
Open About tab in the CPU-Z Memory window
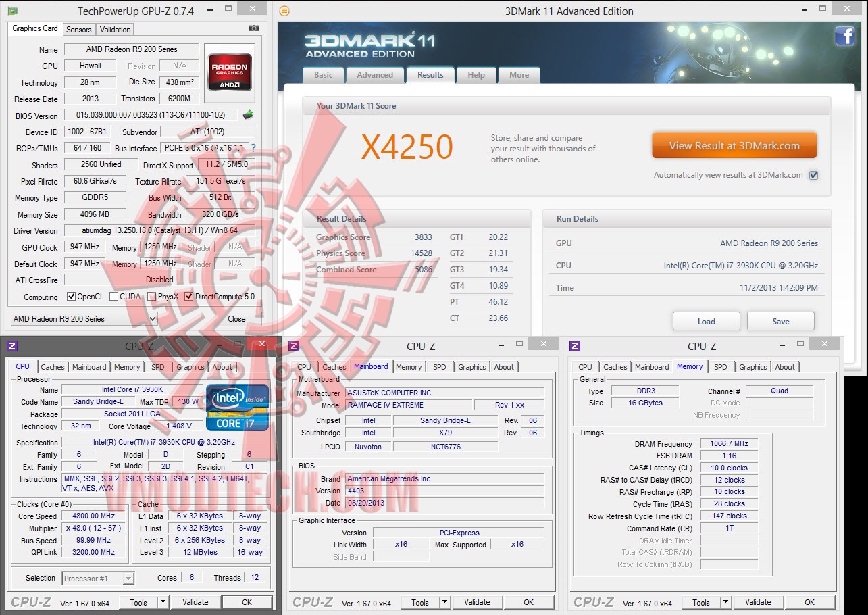coord(785,367)
